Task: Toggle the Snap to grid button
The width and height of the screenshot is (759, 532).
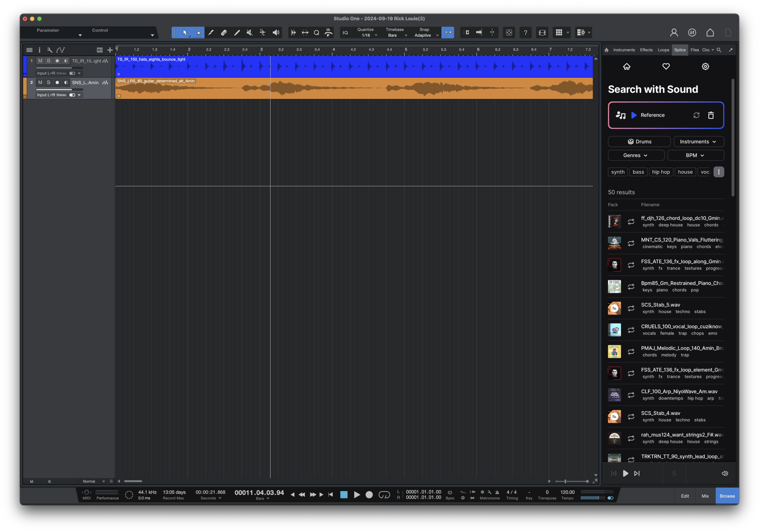Action: pyautogui.click(x=448, y=32)
